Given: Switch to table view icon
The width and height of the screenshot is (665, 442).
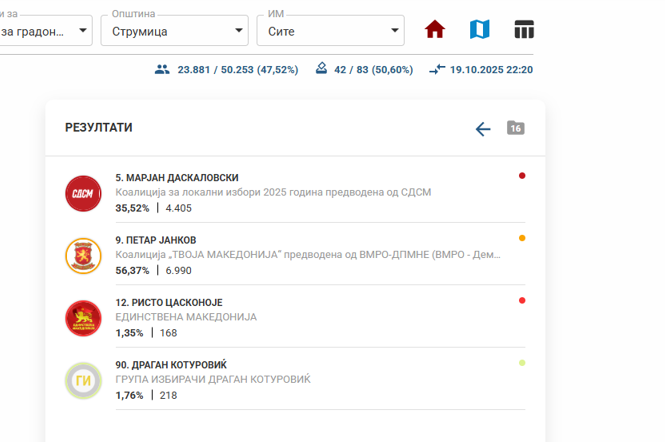Looking at the screenshot, I should 524,30.
